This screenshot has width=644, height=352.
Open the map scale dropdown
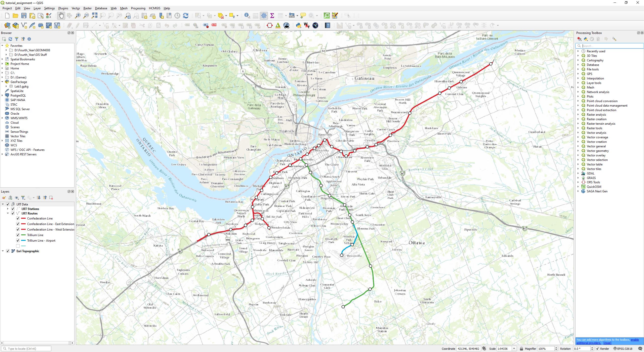pos(514,349)
